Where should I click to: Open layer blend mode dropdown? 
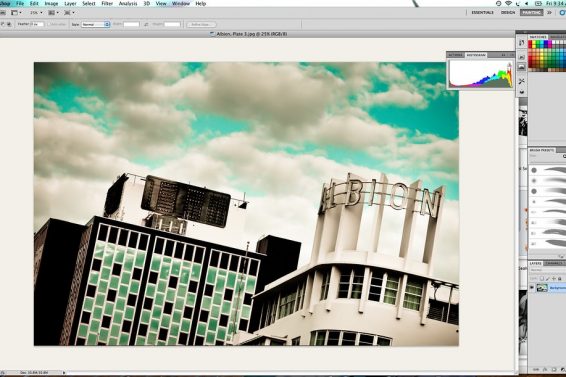(x=547, y=270)
